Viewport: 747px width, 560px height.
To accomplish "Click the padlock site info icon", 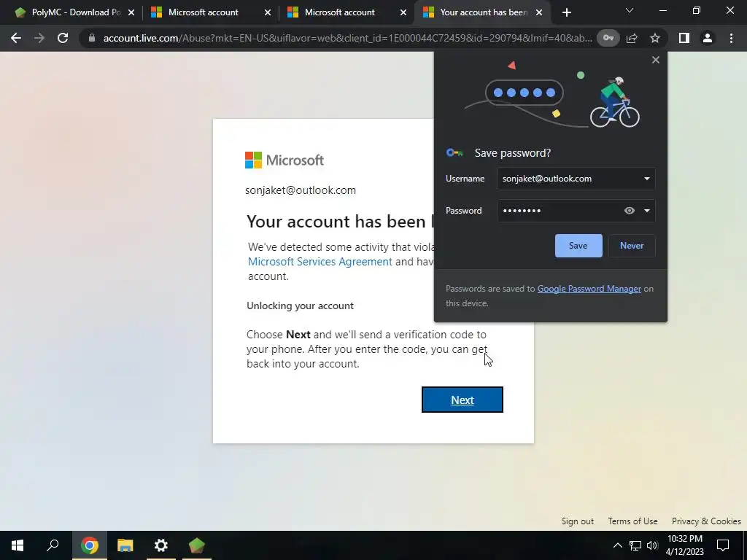I will click(x=92, y=38).
